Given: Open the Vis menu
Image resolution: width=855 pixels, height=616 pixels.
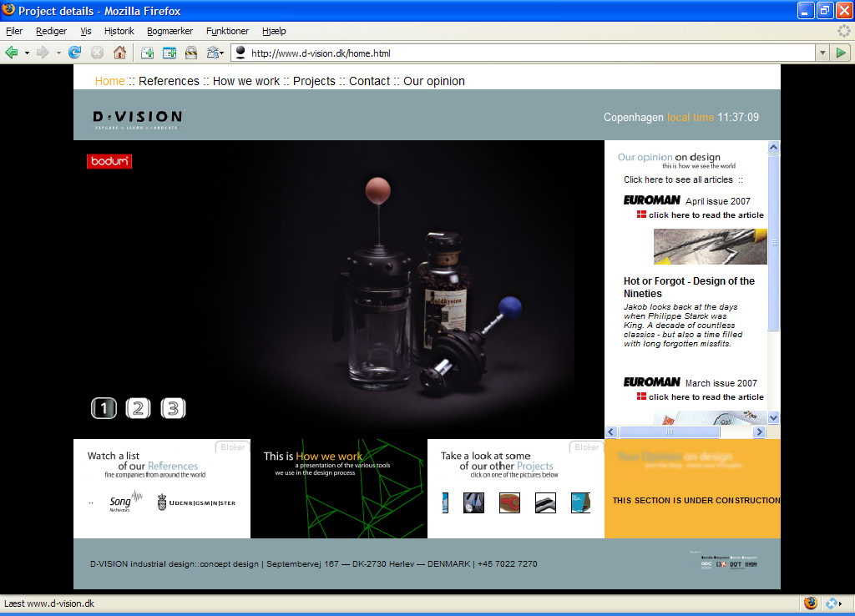Looking at the screenshot, I should pyautogui.click(x=86, y=31).
